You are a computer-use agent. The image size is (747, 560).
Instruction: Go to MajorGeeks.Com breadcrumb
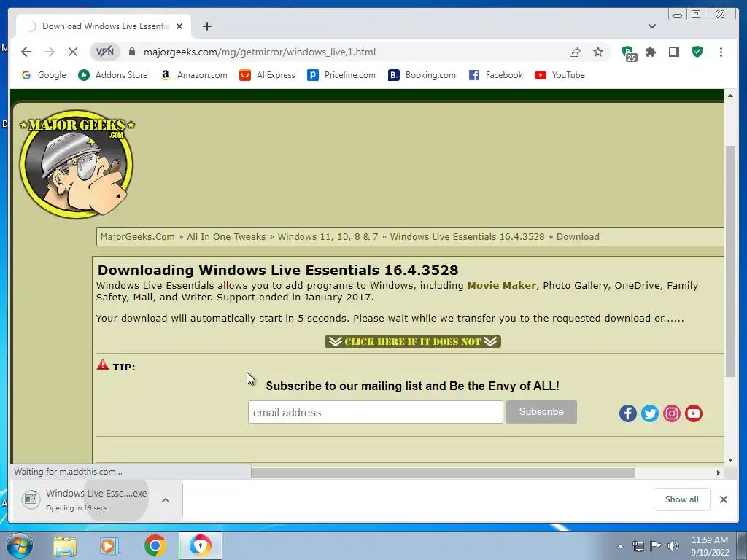138,237
